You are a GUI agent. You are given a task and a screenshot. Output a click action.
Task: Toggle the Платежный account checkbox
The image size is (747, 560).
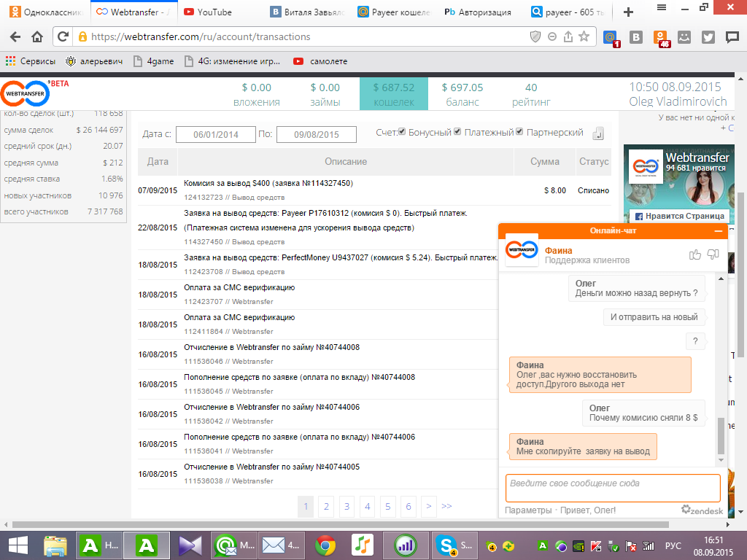coord(457,131)
